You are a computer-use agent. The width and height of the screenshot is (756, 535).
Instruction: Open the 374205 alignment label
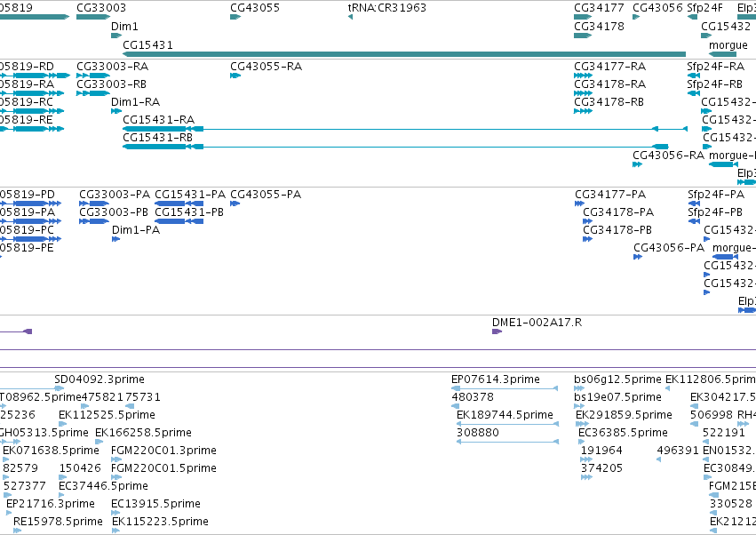[x=601, y=468]
